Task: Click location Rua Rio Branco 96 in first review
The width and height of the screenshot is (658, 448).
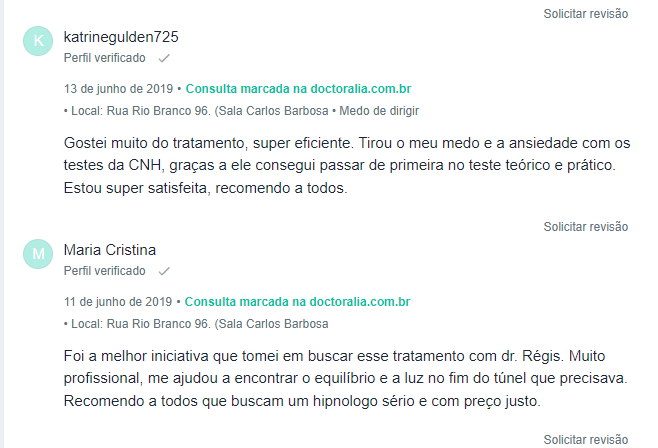Action: (196, 111)
